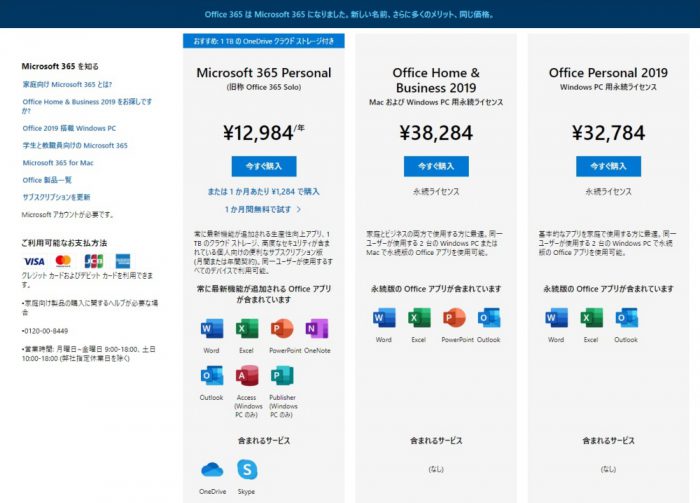Expand chevron next to free trial link
This screenshot has height=503, width=700.
click(299, 209)
